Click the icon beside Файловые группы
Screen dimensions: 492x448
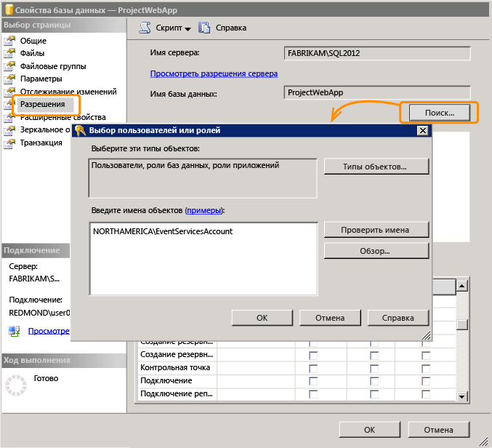pos(9,66)
